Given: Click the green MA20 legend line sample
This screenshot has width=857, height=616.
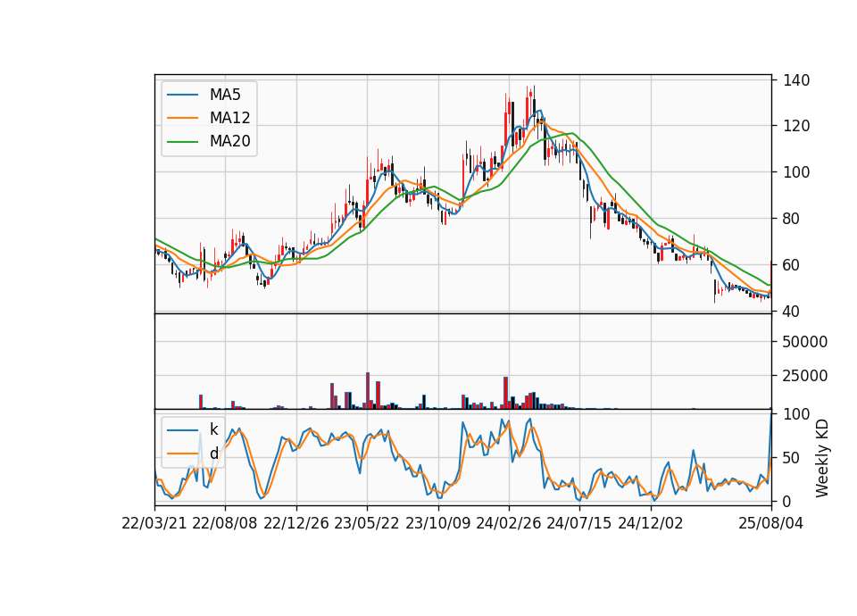Looking at the screenshot, I should (x=182, y=141).
